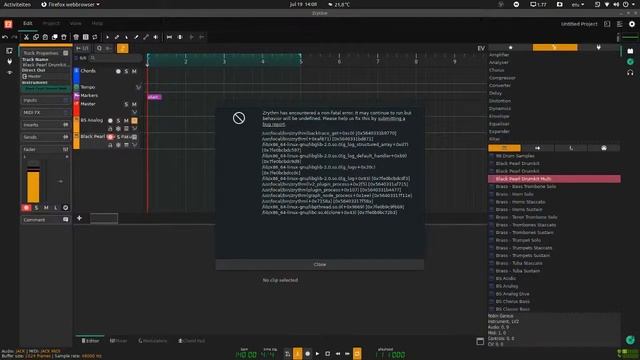Image resolution: width=640 pixels, height=360 pixels.
Task: Click the comment speech bubble icon
Action: click(x=65, y=220)
